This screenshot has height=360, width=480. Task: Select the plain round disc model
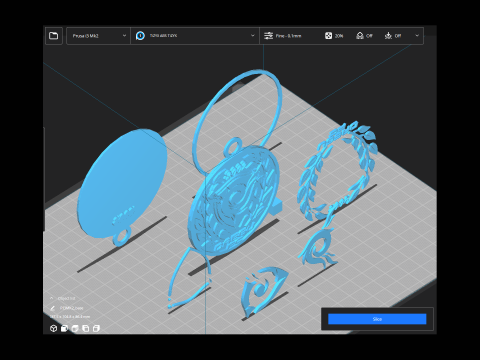pos(122,182)
